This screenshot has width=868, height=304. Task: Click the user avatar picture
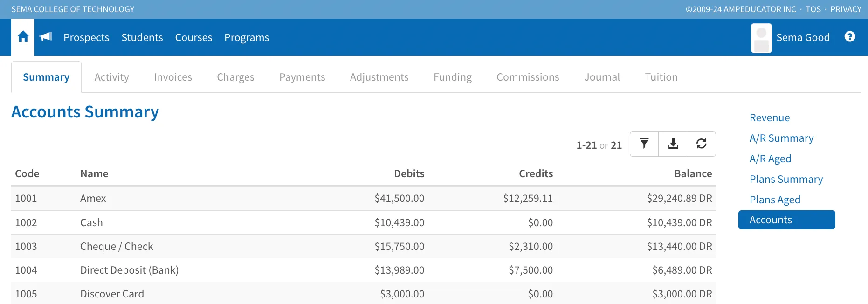point(761,38)
